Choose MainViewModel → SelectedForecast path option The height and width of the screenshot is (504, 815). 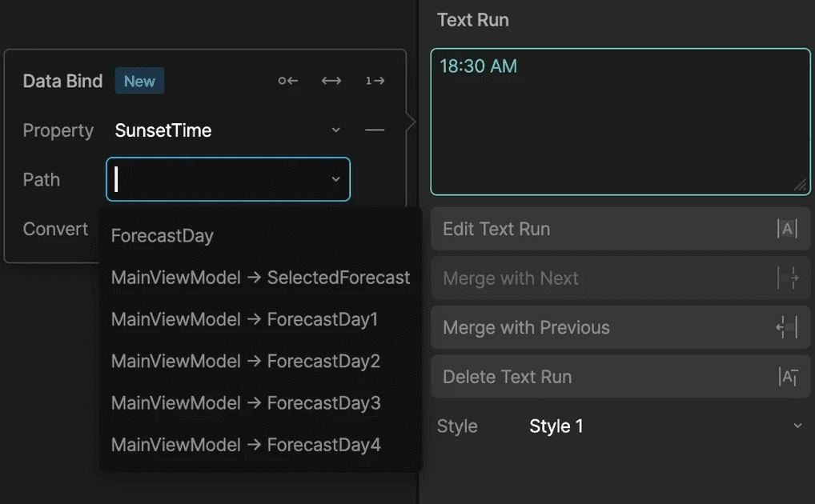[260, 278]
